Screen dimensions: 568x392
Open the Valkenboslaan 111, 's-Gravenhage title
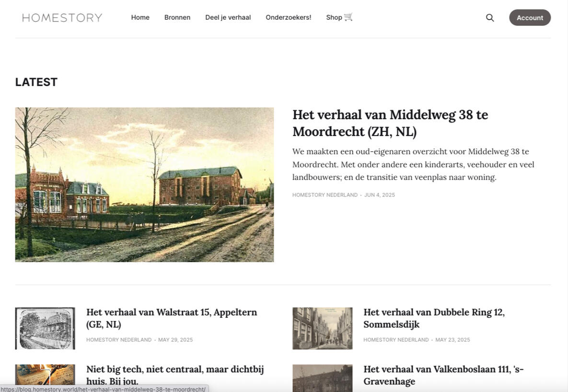pos(443,375)
